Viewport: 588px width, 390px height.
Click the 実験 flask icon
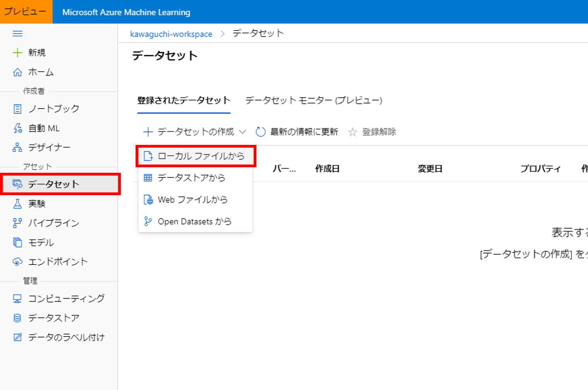pos(17,204)
